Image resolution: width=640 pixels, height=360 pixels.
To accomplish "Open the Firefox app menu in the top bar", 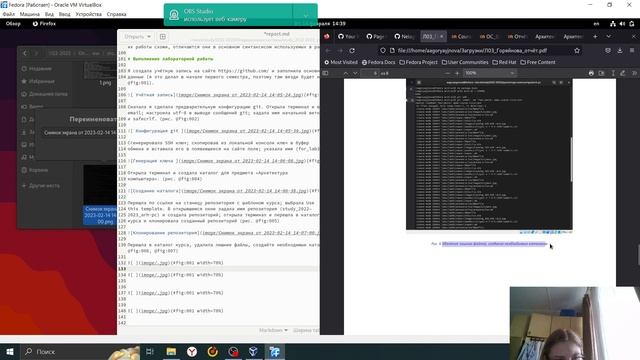I will pos(44,24).
